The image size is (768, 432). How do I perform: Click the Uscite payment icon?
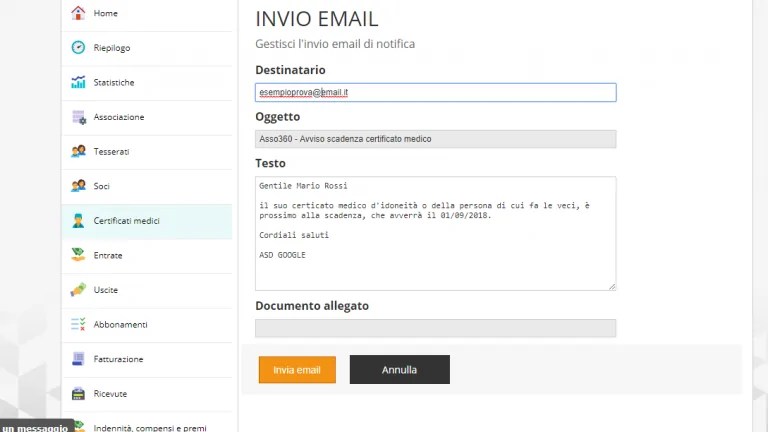click(x=78, y=290)
